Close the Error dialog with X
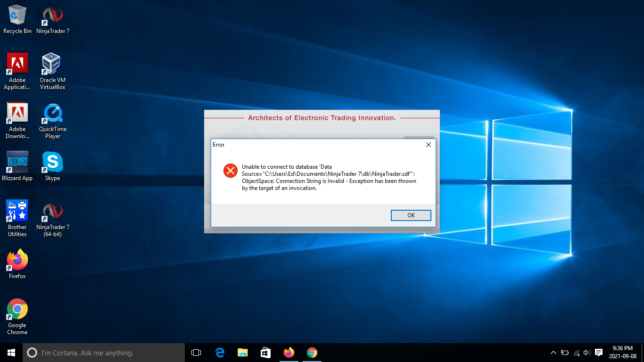 coord(429,145)
